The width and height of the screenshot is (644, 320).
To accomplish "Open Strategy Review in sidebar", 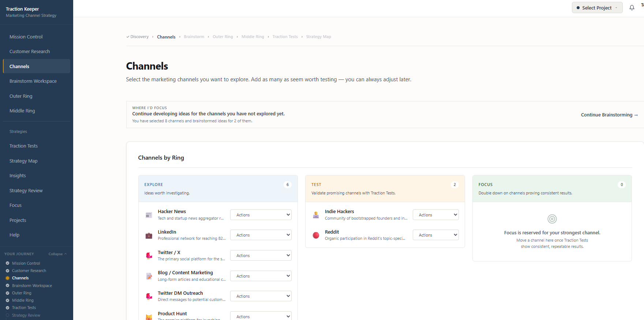I will tap(37, 190).
